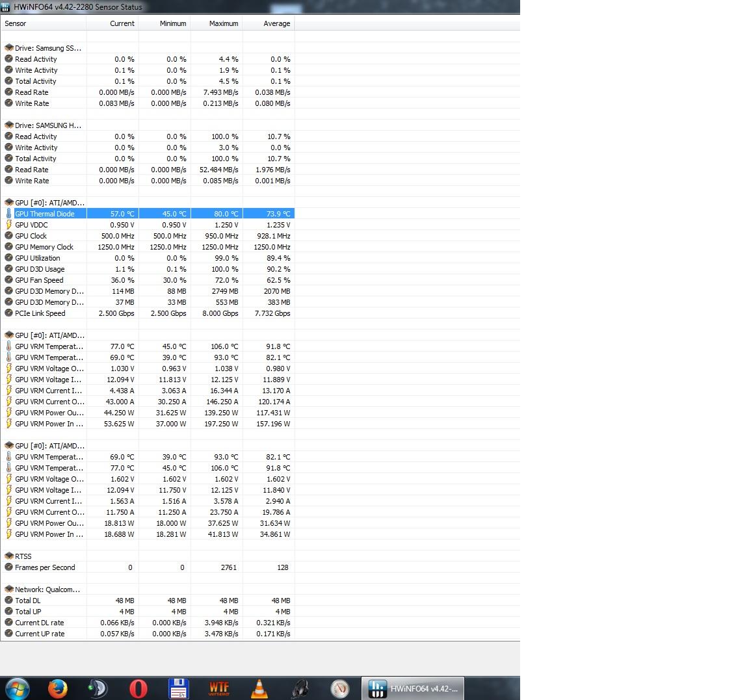Click the 146.250 A maximum VRM current
Image resolution: width=749 pixels, height=700 pixels.
(222, 402)
